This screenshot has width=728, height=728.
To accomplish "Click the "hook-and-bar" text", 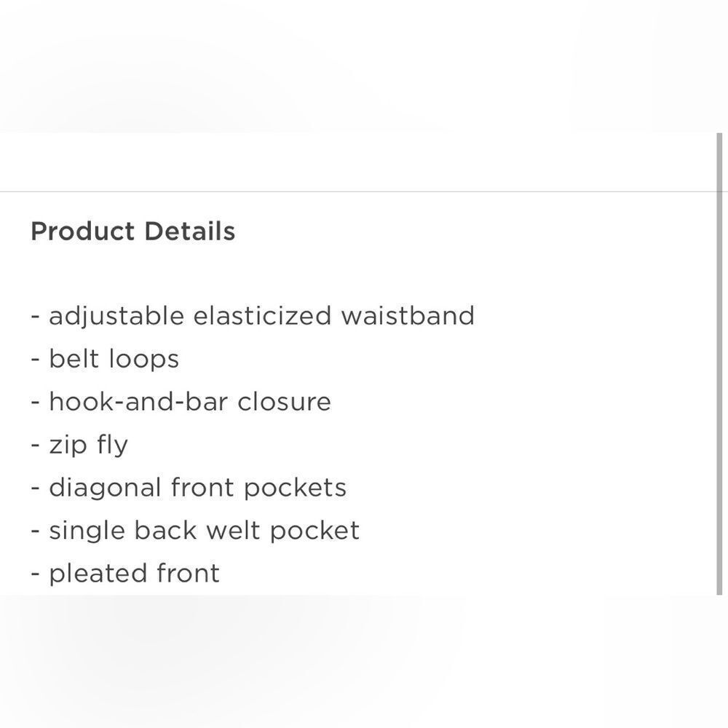I will 139,402.
